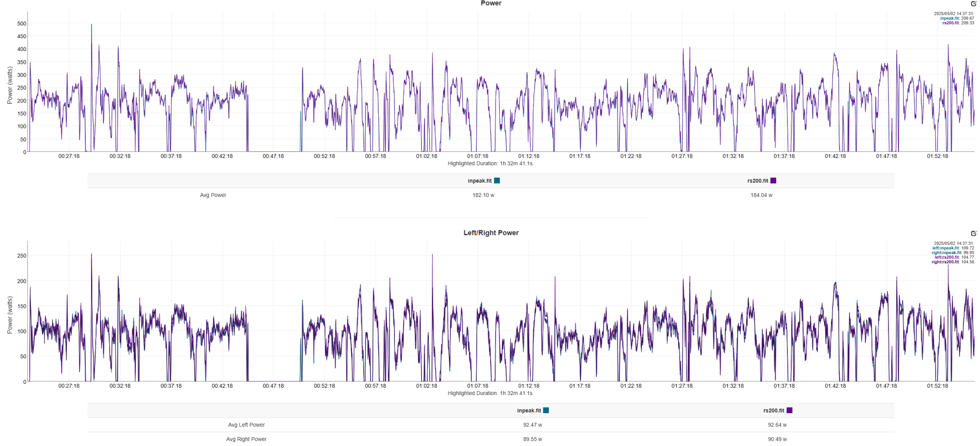The image size is (980, 446).
Task: Click purple rs200.fit swatch in Left/Right Power table
Action: pyautogui.click(x=789, y=411)
